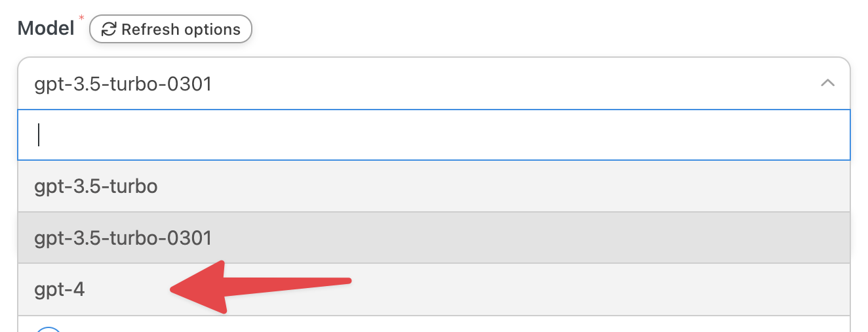Click the circular refresh arrows icon

coord(109,30)
